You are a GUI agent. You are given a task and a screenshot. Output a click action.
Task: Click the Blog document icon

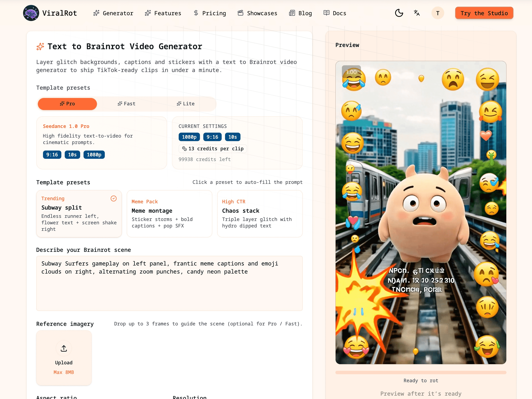pos(292,13)
